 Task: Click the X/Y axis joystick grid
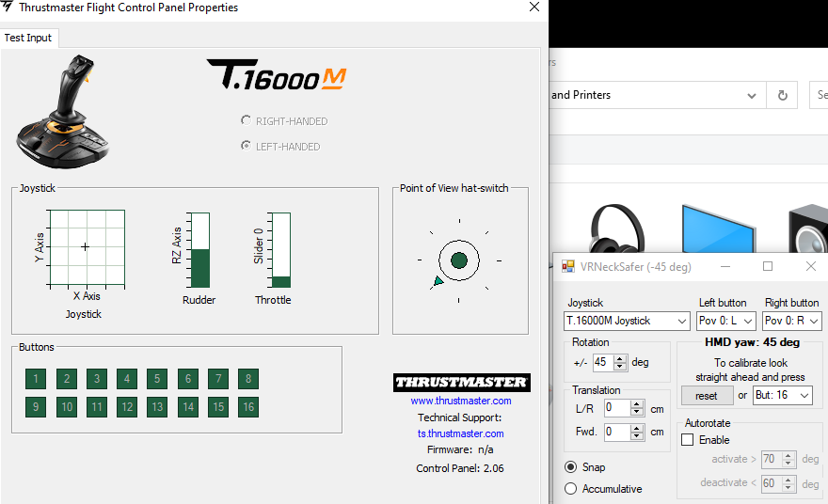click(87, 247)
